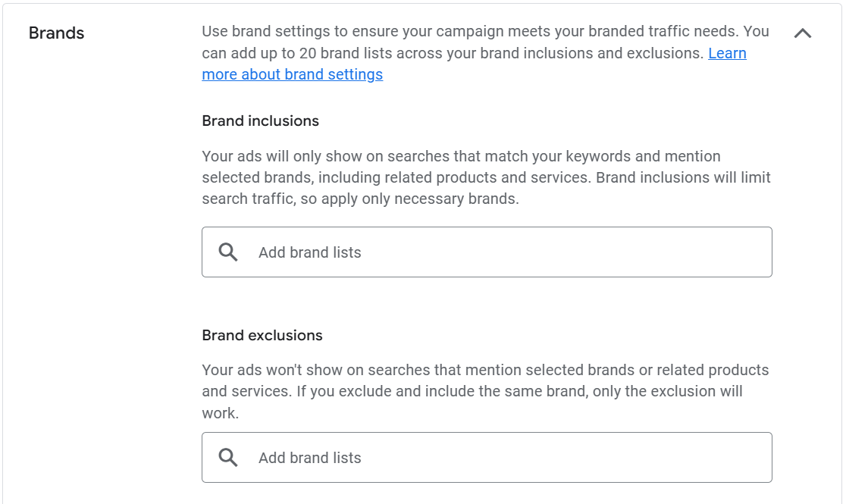This screenshot has width=846, height=504.
Task: Click the Brand exclusions subheading
Action: click(262, 335)
